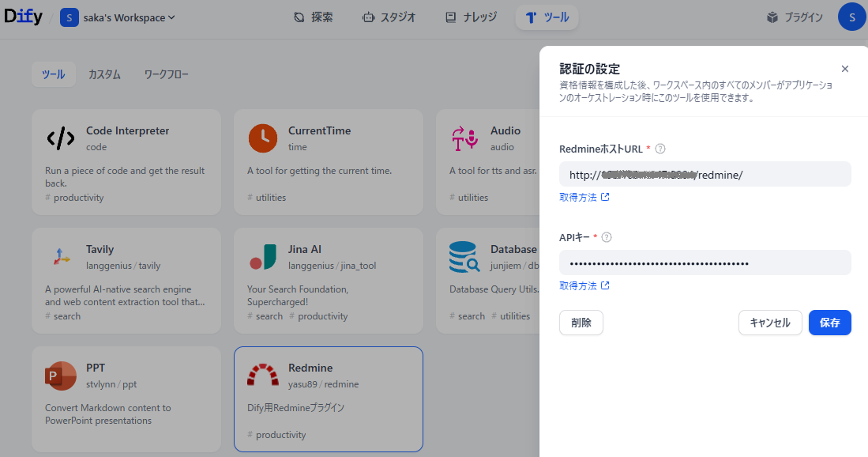The height and width of the screenshot is (457, 868).
Task: Click the Redmine card title
Action: [310, 368]
